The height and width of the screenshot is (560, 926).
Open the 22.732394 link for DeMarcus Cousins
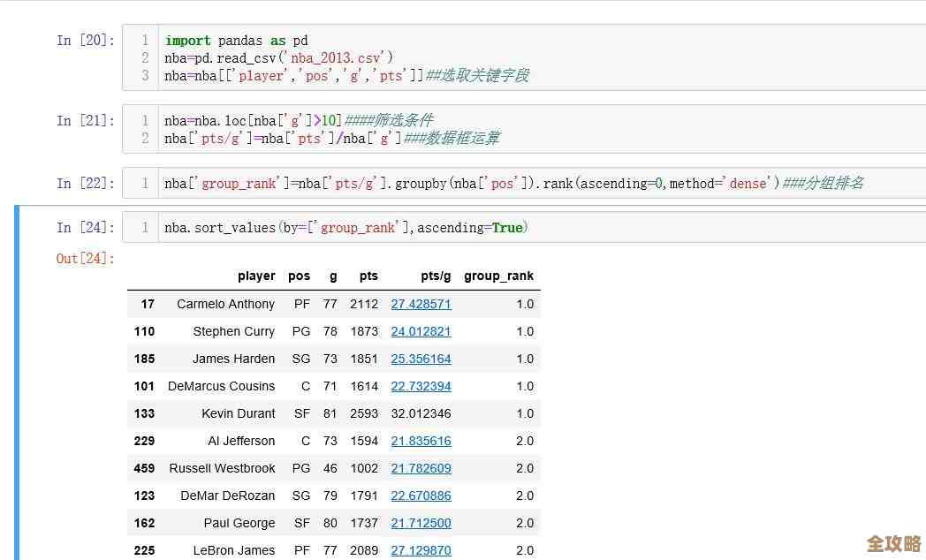[x=421, y=386]
